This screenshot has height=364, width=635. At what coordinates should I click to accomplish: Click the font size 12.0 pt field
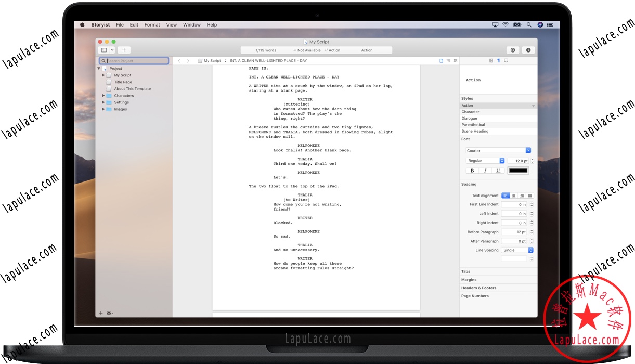(x=518, y=161)
